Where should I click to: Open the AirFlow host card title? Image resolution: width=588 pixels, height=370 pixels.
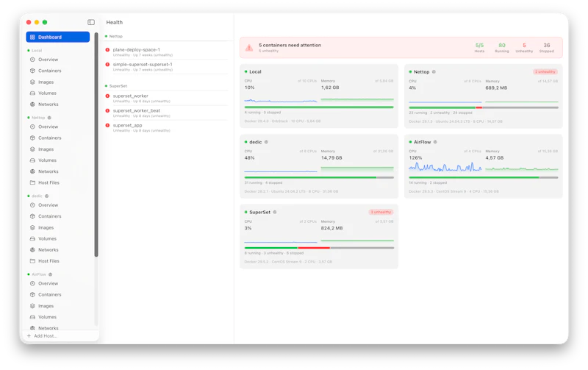(422, 142)
